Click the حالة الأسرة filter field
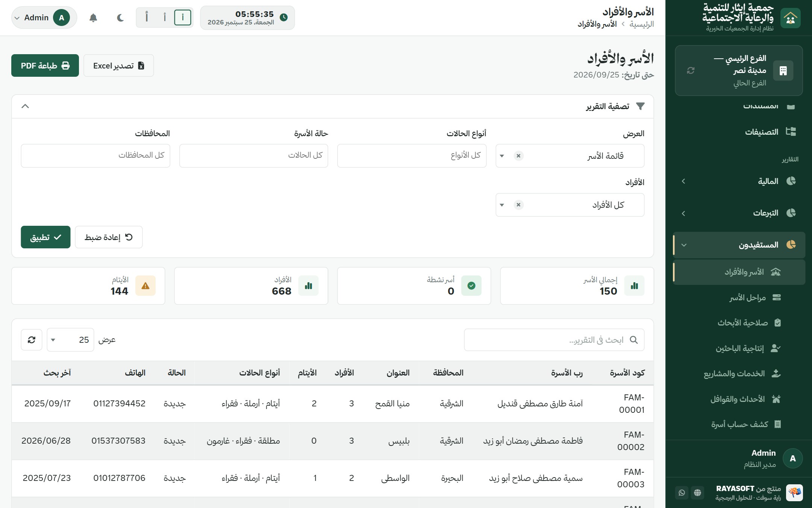Image resolution: width=812 pixels, height=508 pixels. pos(254,155)
